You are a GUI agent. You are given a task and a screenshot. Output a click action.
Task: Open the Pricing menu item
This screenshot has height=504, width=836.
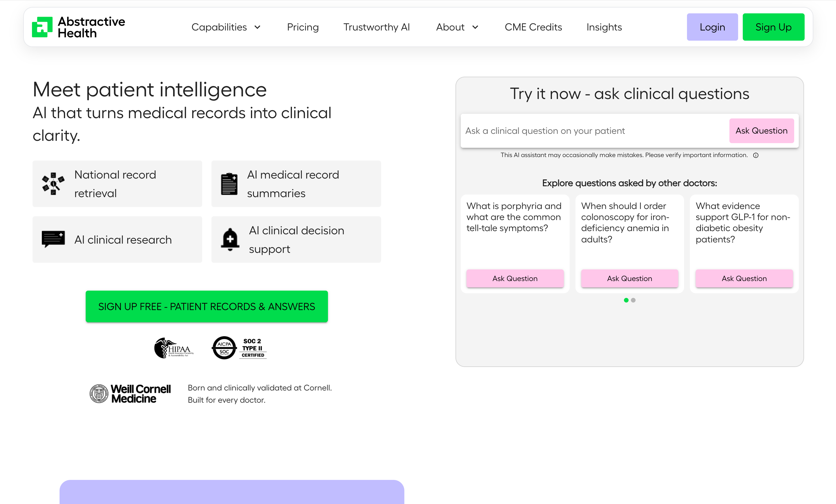pyautogui.click(x=303, y=27)
